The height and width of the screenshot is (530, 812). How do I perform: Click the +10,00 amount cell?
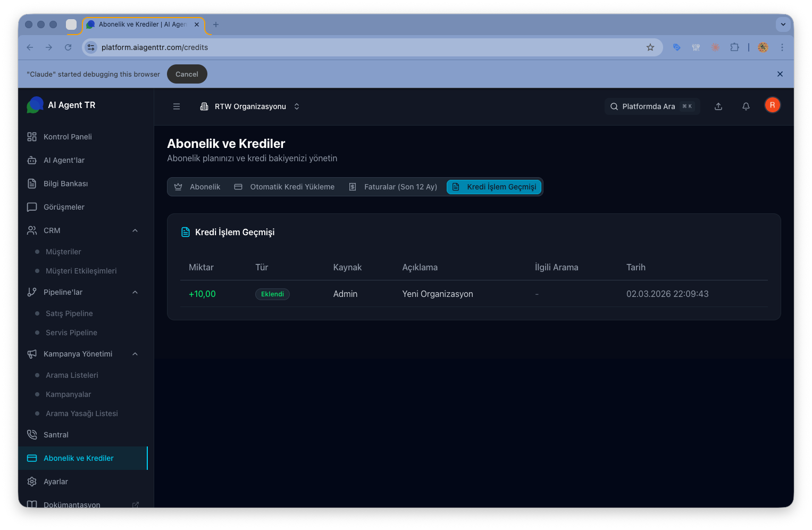(202, 294)
